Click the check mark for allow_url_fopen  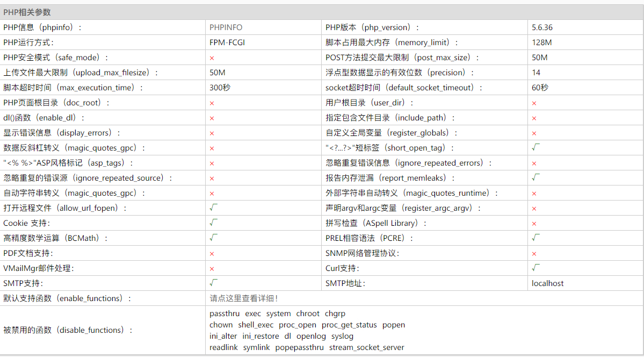[213, 208]
